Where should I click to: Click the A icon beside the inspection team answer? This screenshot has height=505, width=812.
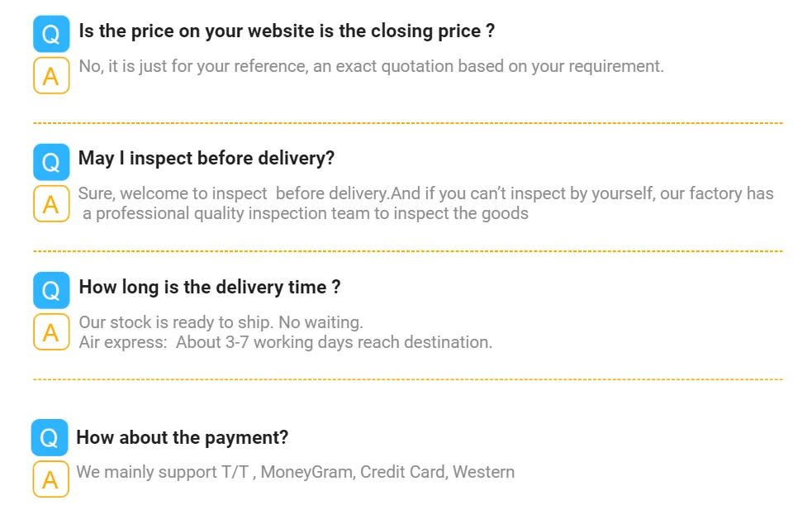point(51,203)
